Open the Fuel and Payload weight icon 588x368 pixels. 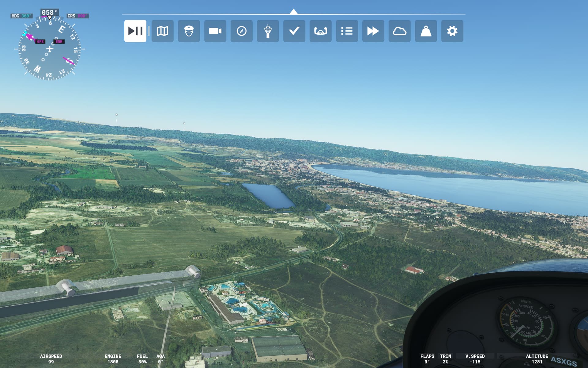(x=426, y=31)
